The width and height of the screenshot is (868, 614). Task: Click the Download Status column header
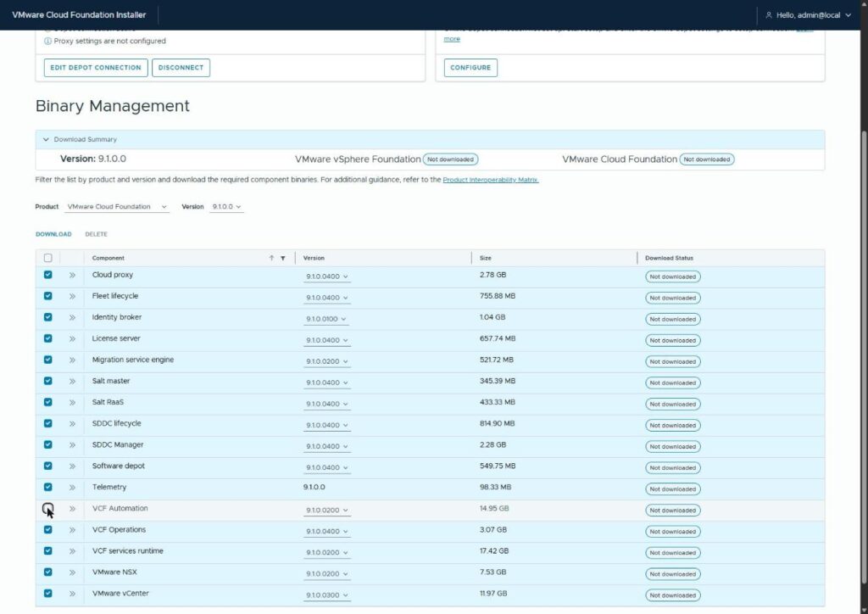670,258
